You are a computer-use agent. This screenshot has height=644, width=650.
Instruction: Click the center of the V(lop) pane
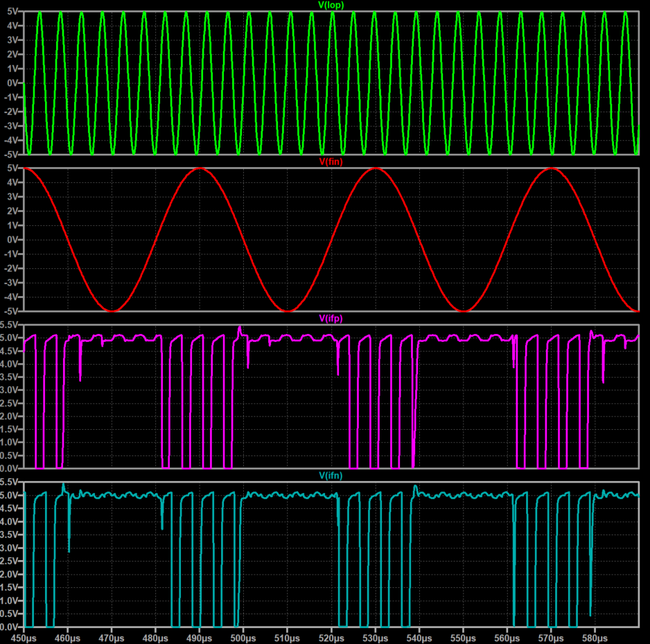[x=331, y=80]
